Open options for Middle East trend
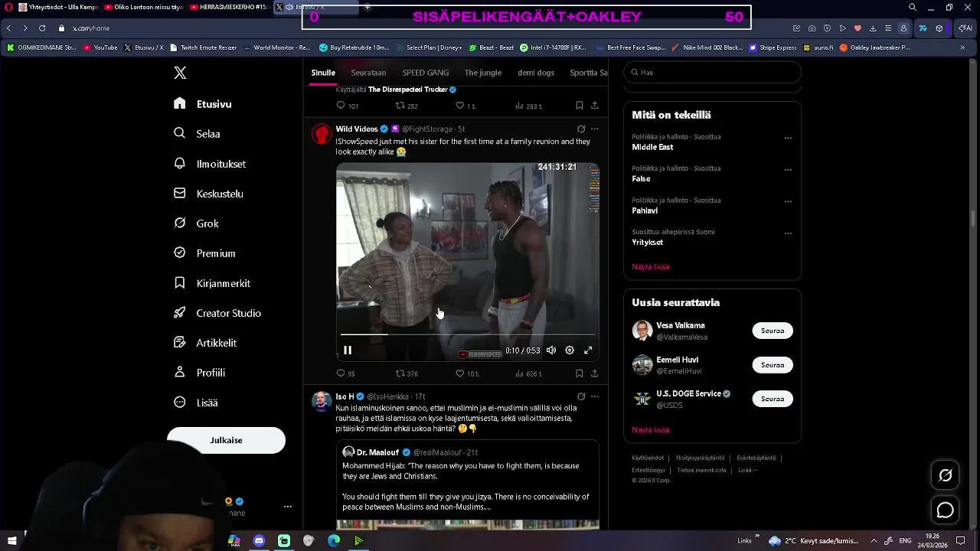Screen dimensions: 980x551 [788, 139]
